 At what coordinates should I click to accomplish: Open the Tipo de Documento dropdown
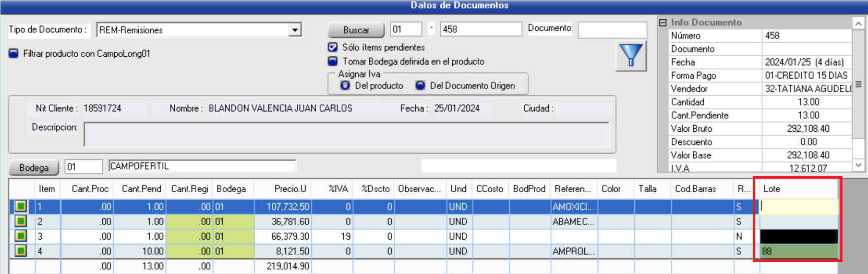click(295, 30)
